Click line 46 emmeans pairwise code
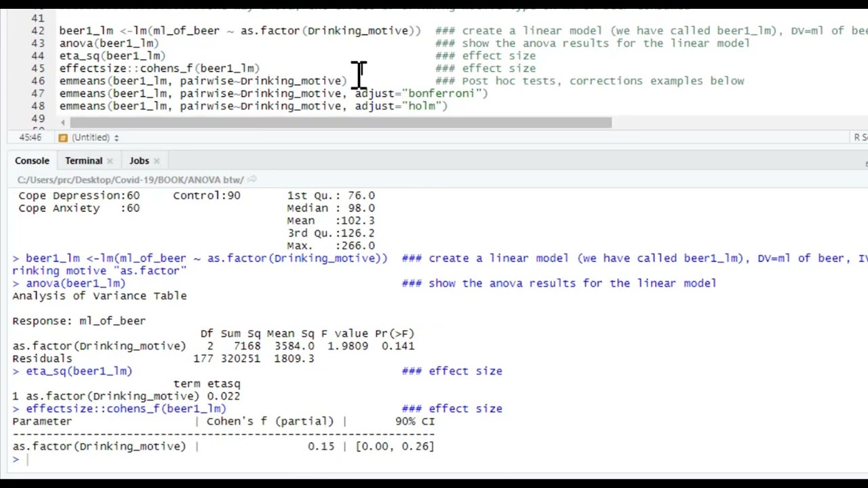868x488 pixels. 203,81
